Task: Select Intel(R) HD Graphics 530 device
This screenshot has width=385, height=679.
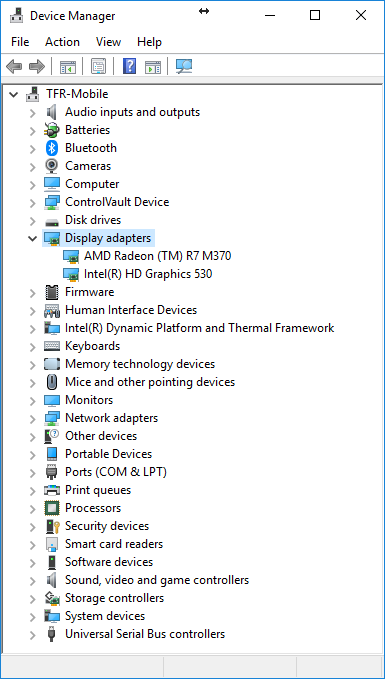Action: 148,274
